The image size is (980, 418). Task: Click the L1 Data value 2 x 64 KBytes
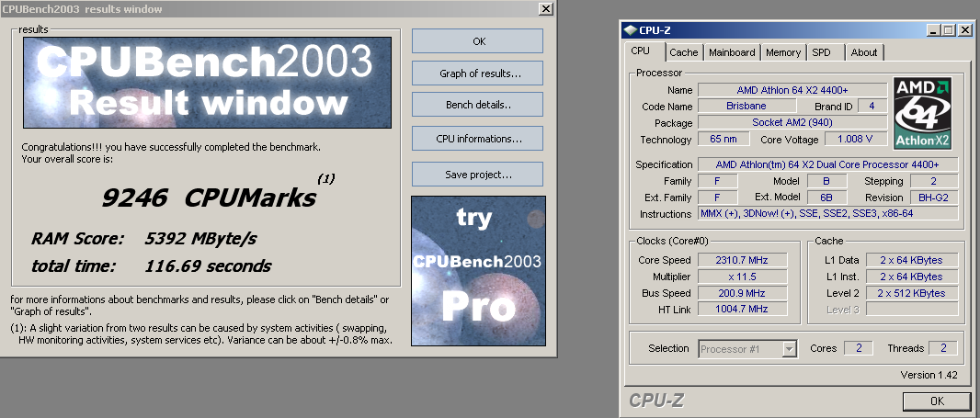pyautogui.click(x=911, y=260)
